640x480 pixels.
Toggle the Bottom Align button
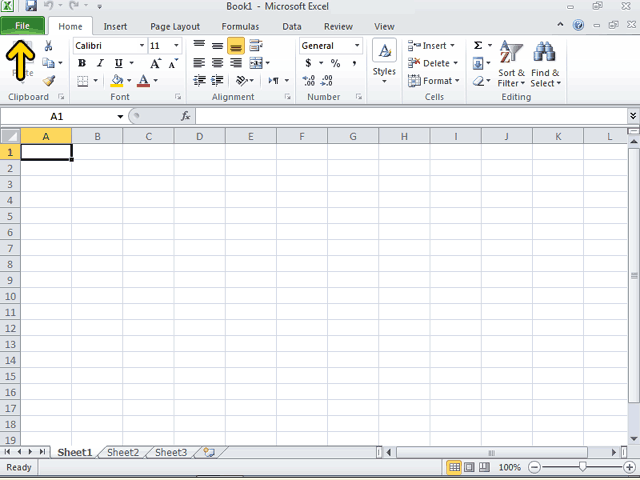236,46
